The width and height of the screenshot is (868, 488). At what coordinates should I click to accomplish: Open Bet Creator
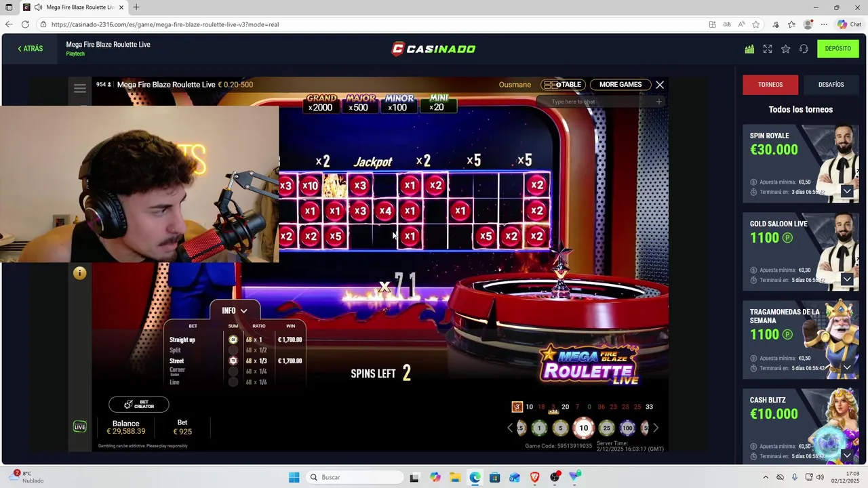coord(138,405)
